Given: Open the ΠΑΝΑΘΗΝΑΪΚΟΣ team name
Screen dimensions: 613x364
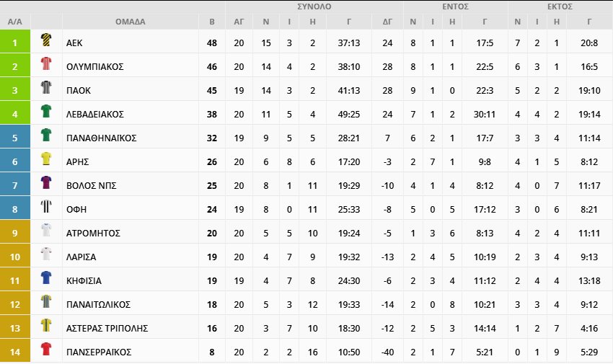Looking at the screenshot, I should 100,138.
